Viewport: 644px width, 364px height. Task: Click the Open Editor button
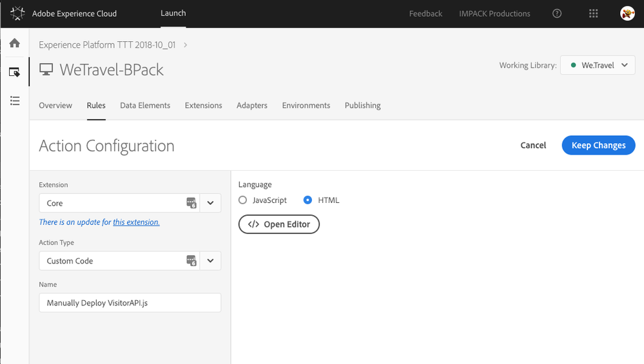coord(279,224)
